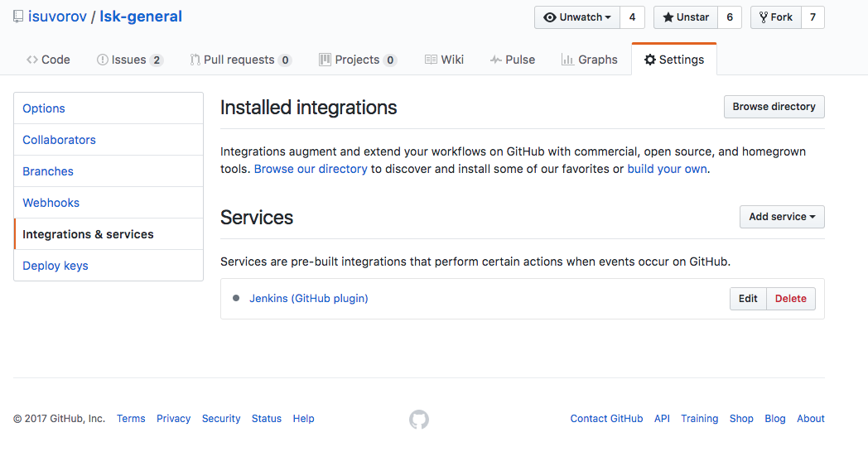Open the API footer link
Image resolution: width=868 pixels, height=461 pixels.
point(662,419)
